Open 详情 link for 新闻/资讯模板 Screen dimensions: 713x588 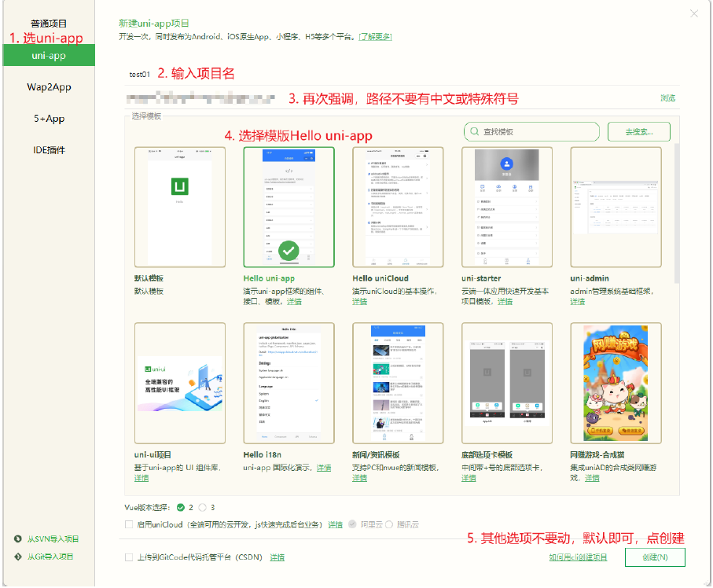(359, 478)
